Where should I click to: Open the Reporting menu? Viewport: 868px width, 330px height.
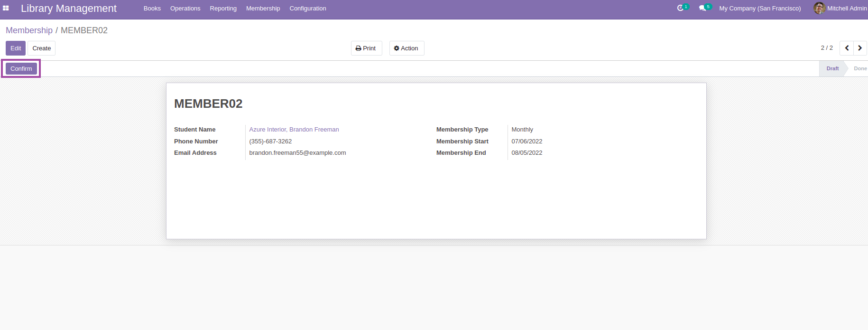point(223,9)
